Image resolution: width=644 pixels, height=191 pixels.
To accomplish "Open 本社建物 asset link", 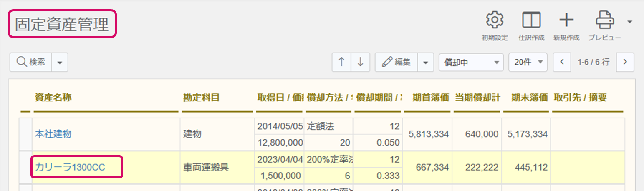I will coord(53,134).
